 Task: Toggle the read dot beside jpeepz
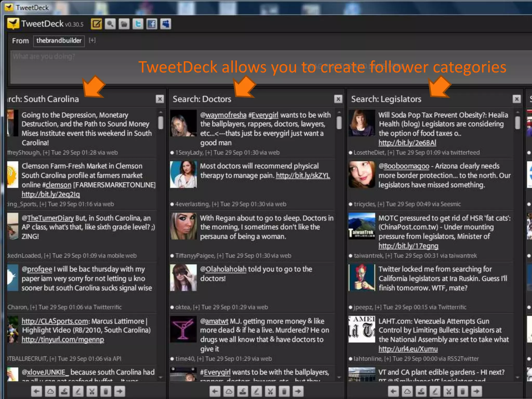[350, 307]
